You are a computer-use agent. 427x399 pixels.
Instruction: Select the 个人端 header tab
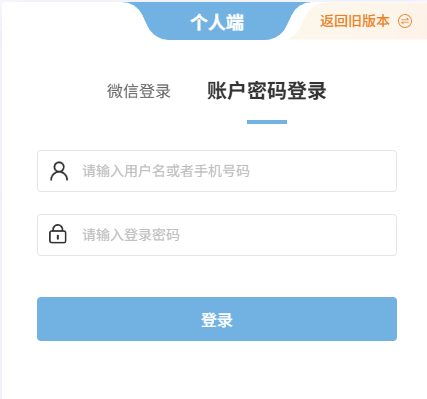point(217,23)
